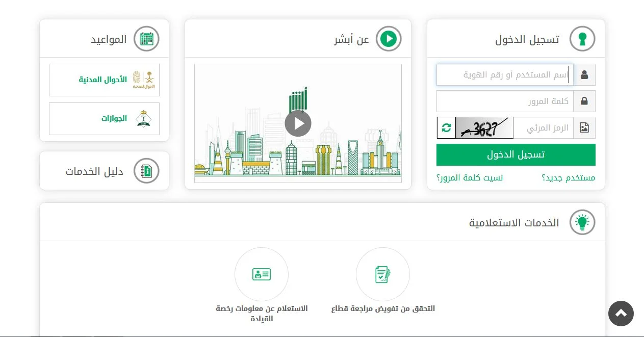Click the captcha code input field

(x=543, y=128)
